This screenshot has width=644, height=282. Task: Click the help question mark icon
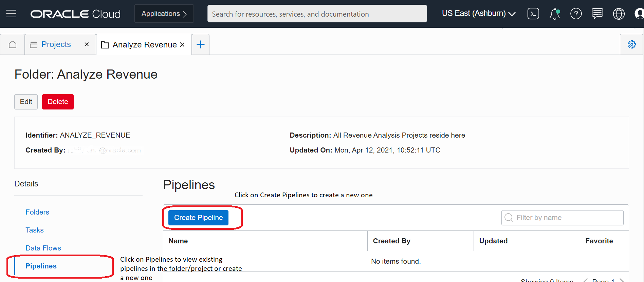[x=576, y=14]
